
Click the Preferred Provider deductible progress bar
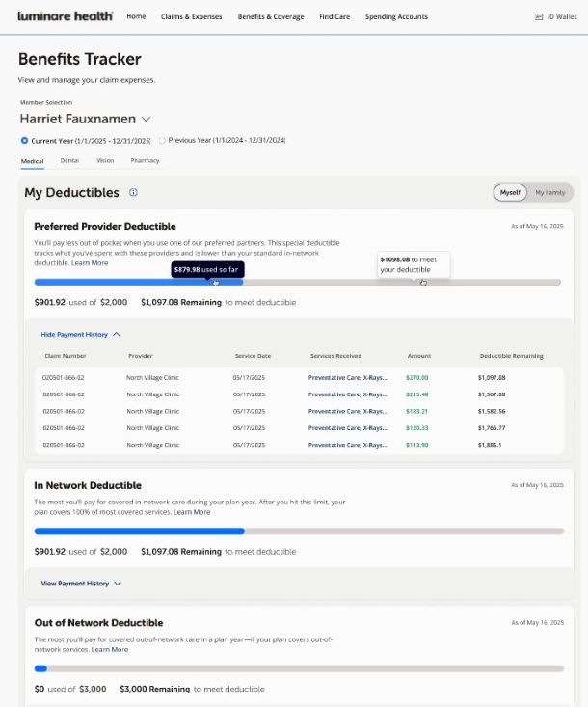tap(297, 283)
